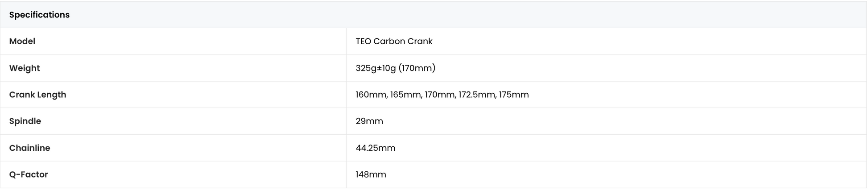The width and height of the screenshot is (868, 191).
Task: Click the 325g±10g (170mm) weight value
Action: click(396, 68)
